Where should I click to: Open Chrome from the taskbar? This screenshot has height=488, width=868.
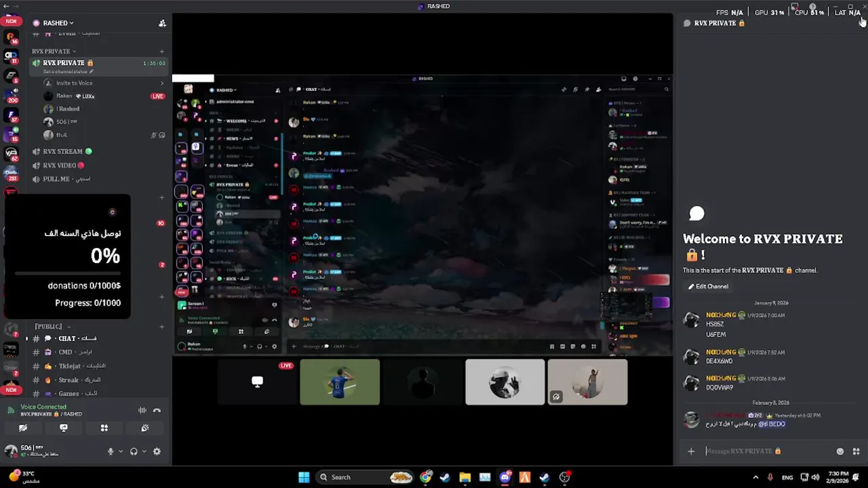pos(425,477)
